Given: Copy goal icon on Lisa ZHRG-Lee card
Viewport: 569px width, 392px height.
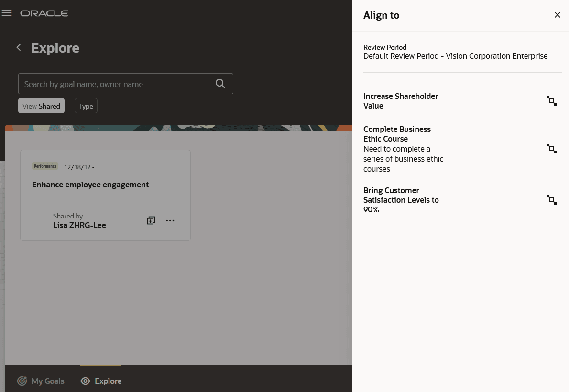Looking at the screenshot, I should (x=151, y=220).
